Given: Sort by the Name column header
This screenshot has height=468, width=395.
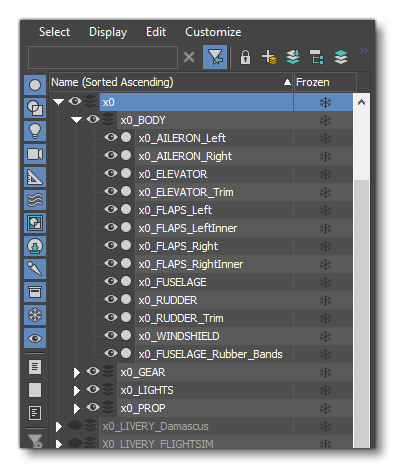Looking at the screenshot, I should click(x=171, y=82).
